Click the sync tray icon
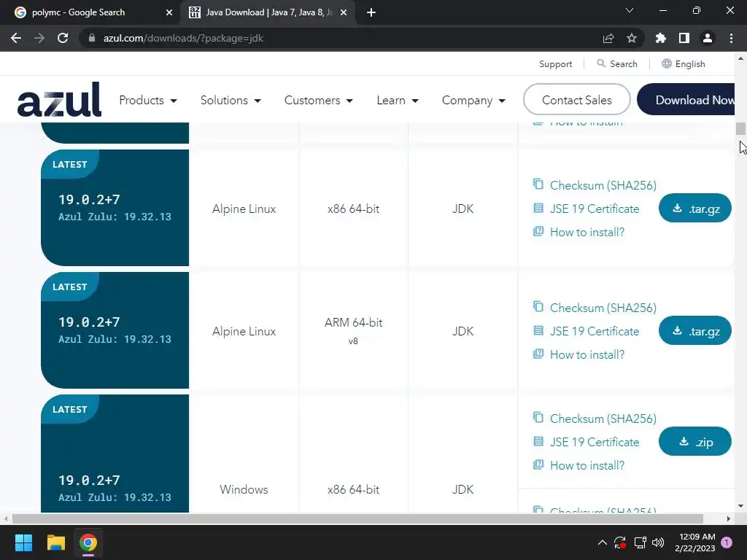The height and width of the screenshot is (560, 747). click(x=620, y=542)
